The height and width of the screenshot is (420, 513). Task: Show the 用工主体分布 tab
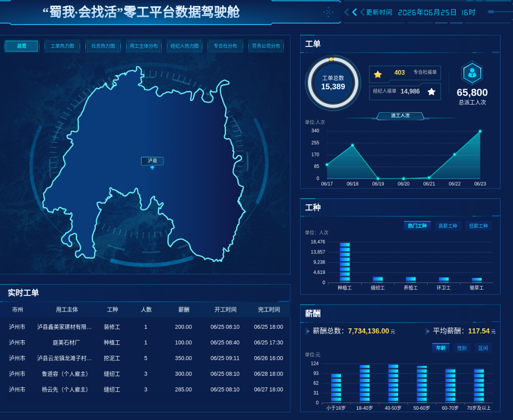pos(144,46)
